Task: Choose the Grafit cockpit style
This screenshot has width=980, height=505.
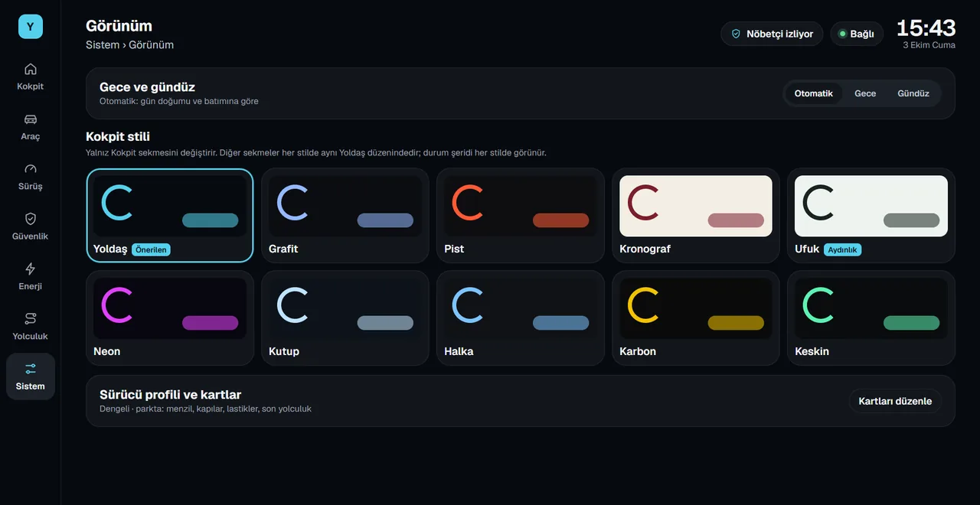Action: click(345, 216)
